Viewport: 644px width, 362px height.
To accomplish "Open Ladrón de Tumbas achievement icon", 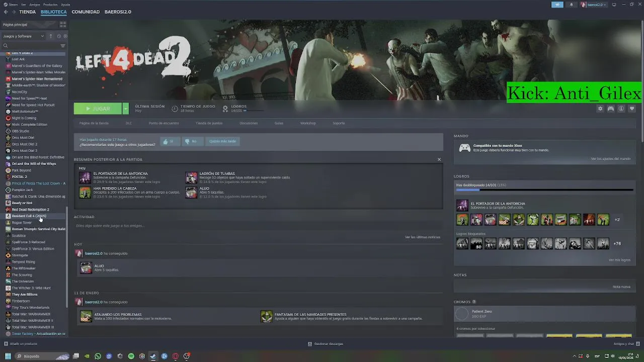I will point(191,177).
